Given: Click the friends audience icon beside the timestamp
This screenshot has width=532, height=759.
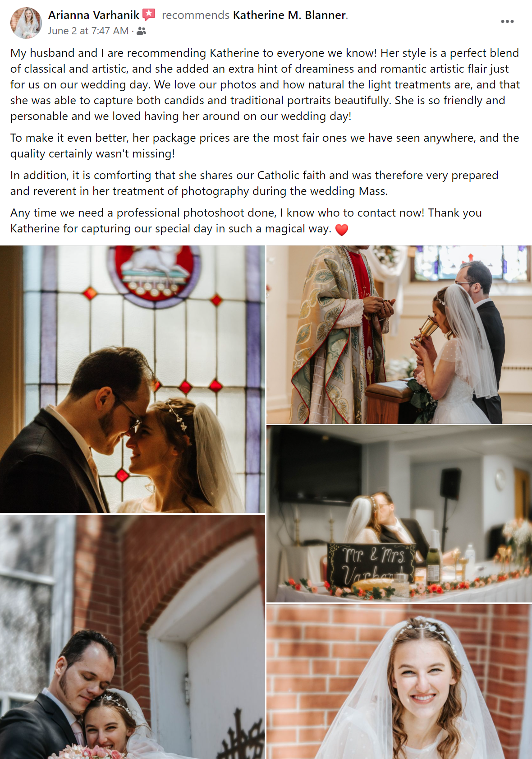Looking at the screenshot, I should (141, 31).
